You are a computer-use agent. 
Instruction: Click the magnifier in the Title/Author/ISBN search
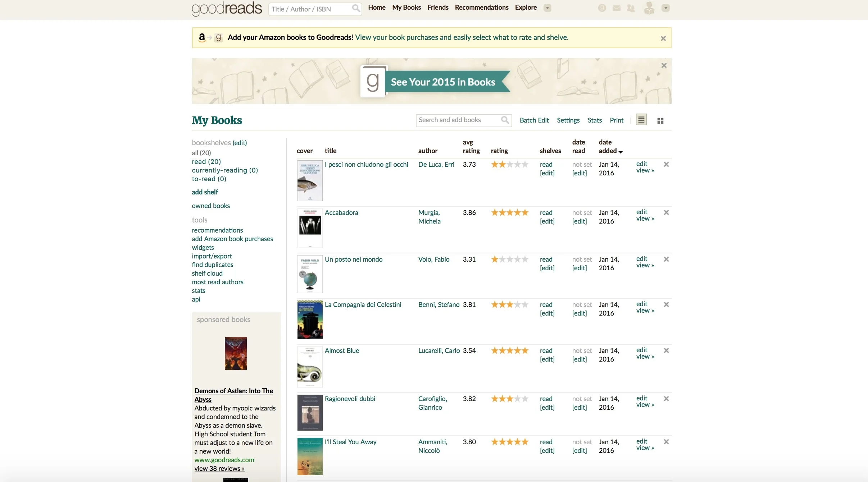(x=356, y=8)
